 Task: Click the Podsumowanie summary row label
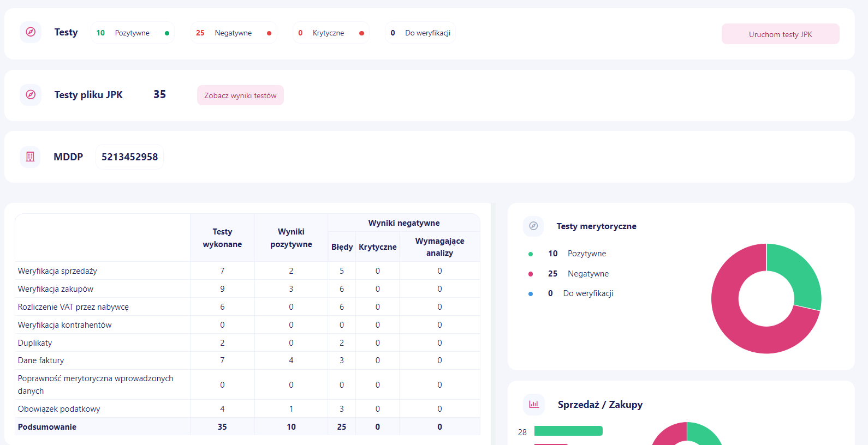[x=47, y=427]
